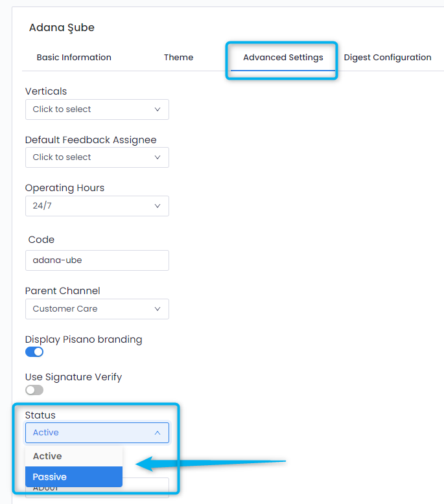Screen dimensions: 444x504
Task: Click the Default Feedback Assignee chevron arrow
Action: [x=158, y=157]
